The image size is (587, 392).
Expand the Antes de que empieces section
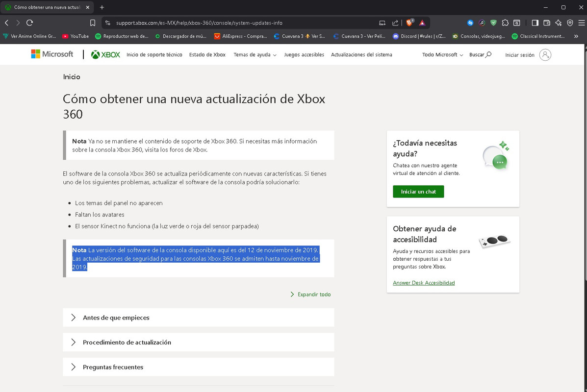click(199, 318)
